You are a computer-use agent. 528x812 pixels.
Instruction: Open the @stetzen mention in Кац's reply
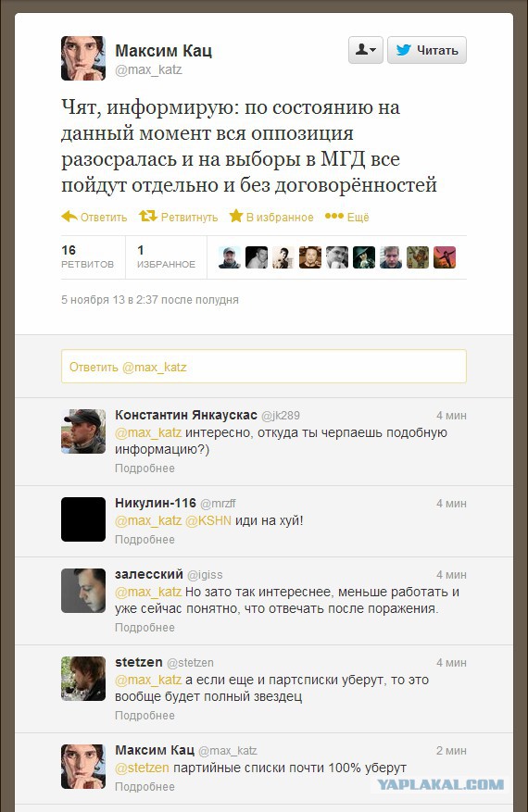142,768
